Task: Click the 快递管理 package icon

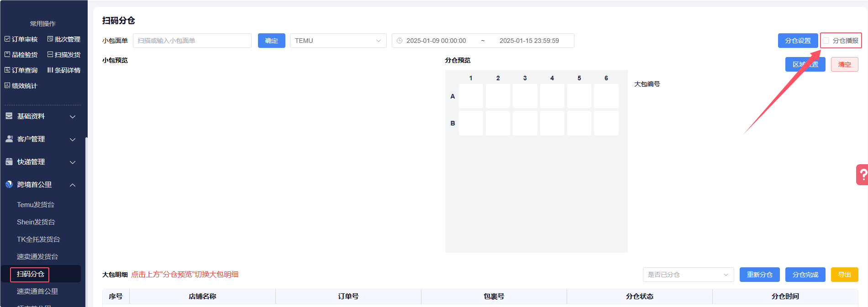Action: (x=9, y=161)
